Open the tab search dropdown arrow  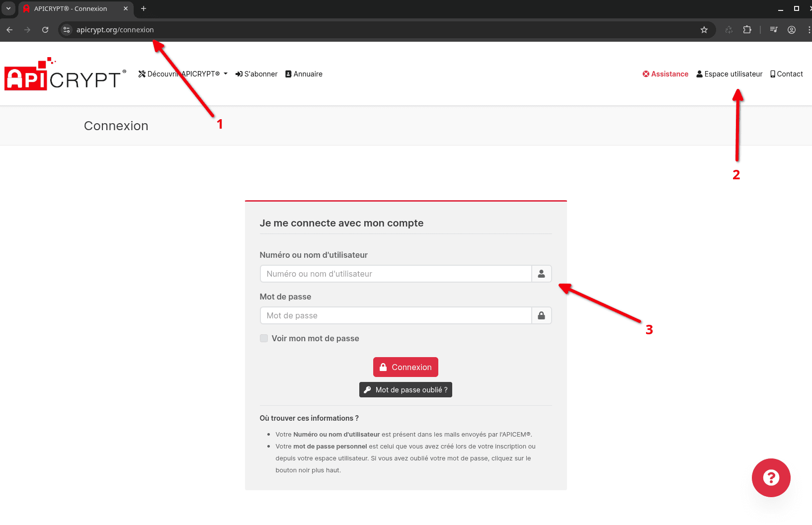pyautogui.click(x=8, y=8)
